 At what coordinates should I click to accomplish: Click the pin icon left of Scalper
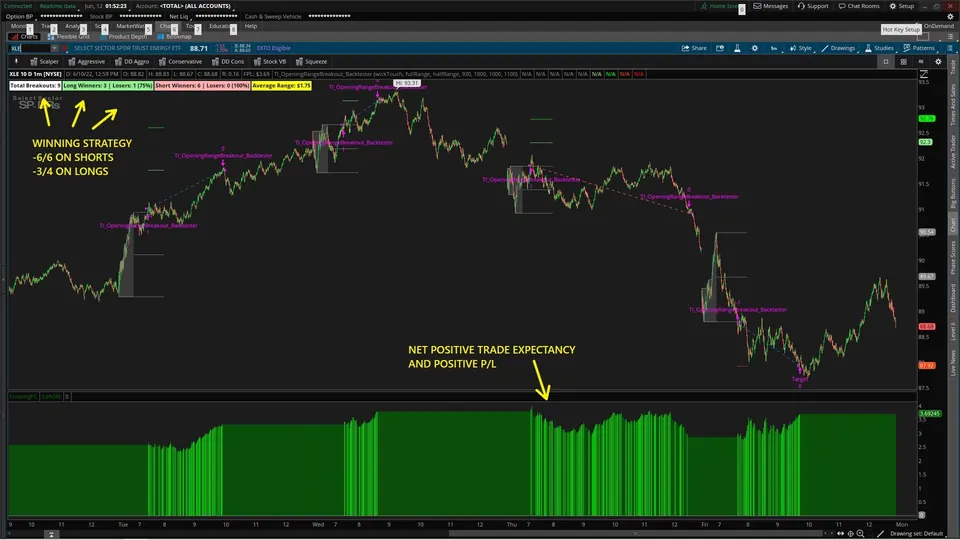point(17,61)
